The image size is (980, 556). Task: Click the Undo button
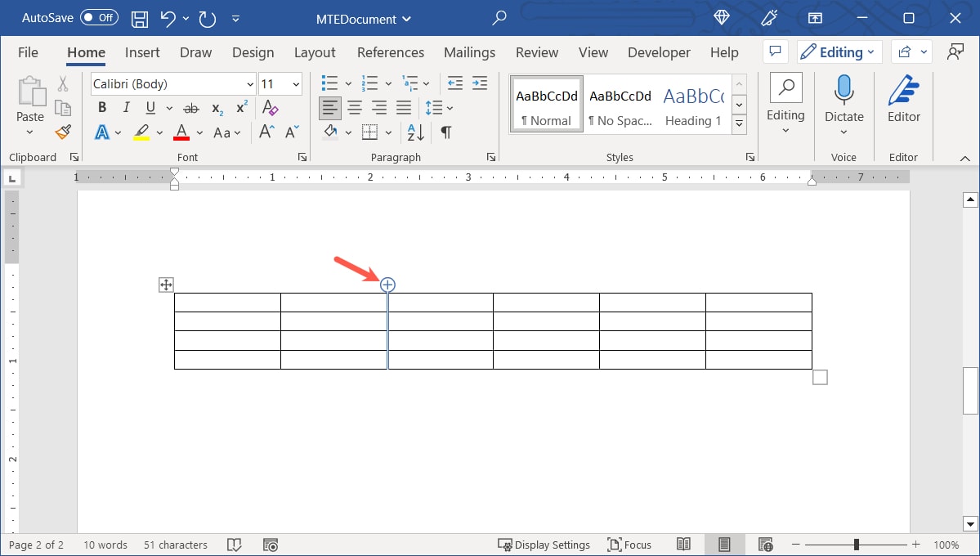click(x=168, y=17)
